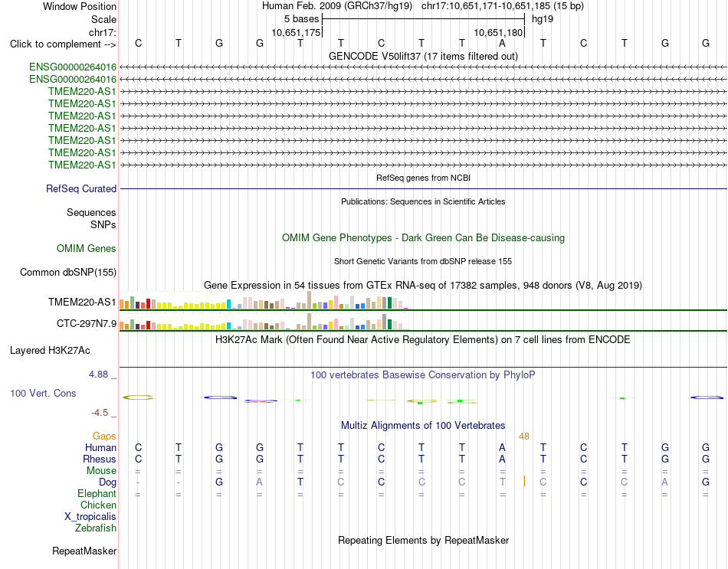Click the Mouse species label

click(x=101, y=471)
